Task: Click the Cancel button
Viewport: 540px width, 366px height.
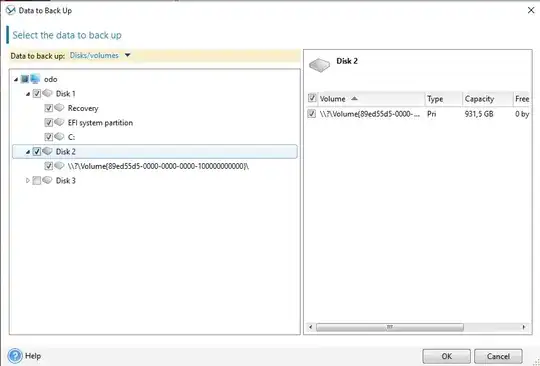Action: click(x=498, y=356)
